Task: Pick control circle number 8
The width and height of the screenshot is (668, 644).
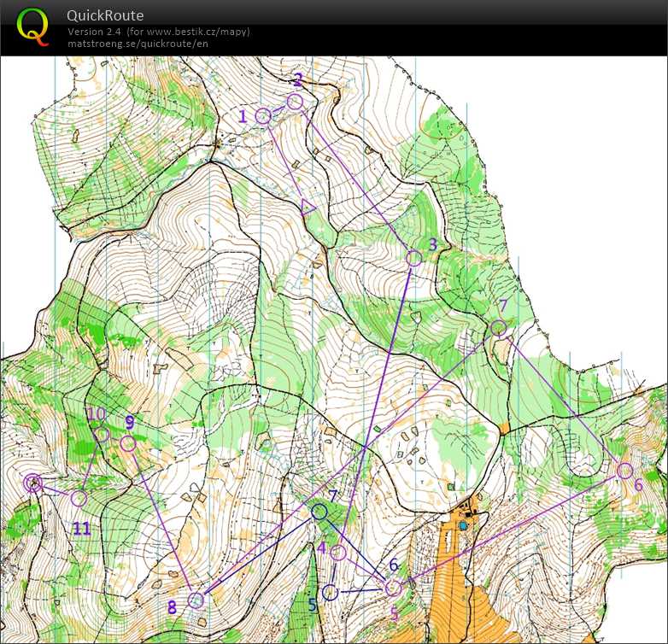Action: pyautogui.click(x=196, y=600)
